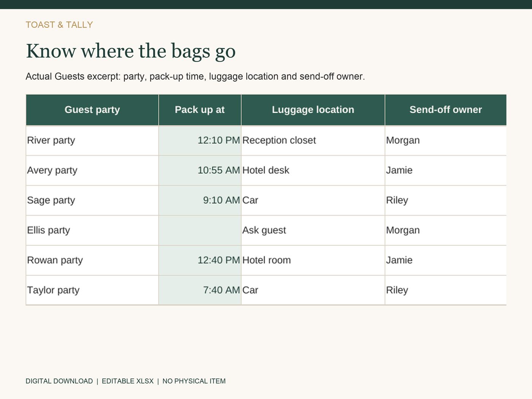Click the 12:40 PM pack-up time
The height and width of the screenshot is (399, 532).
tap(200, 261)
